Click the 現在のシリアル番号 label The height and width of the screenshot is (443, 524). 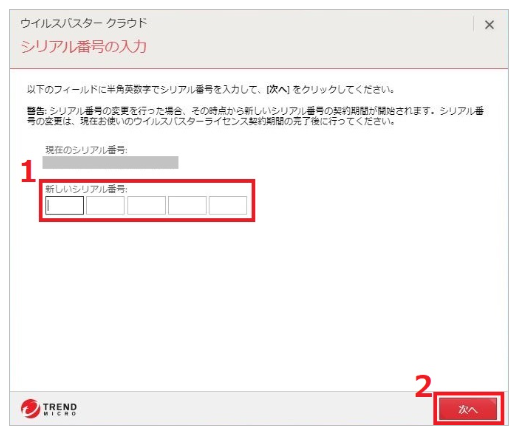[86, 150]
